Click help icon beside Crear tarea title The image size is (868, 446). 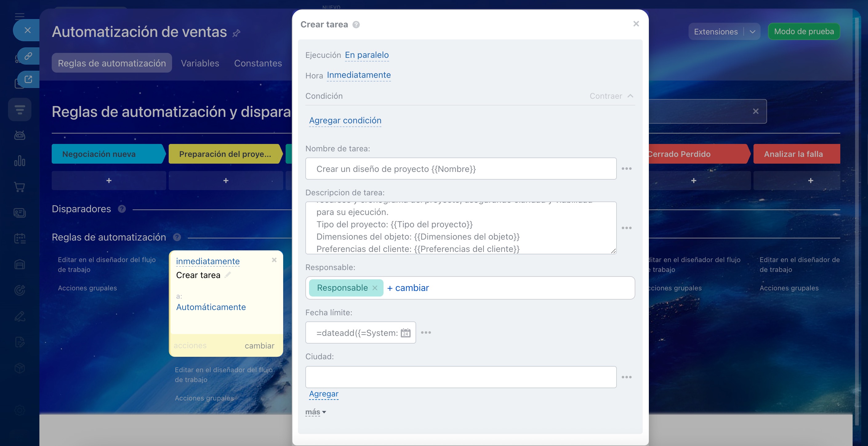click(356, 25)
